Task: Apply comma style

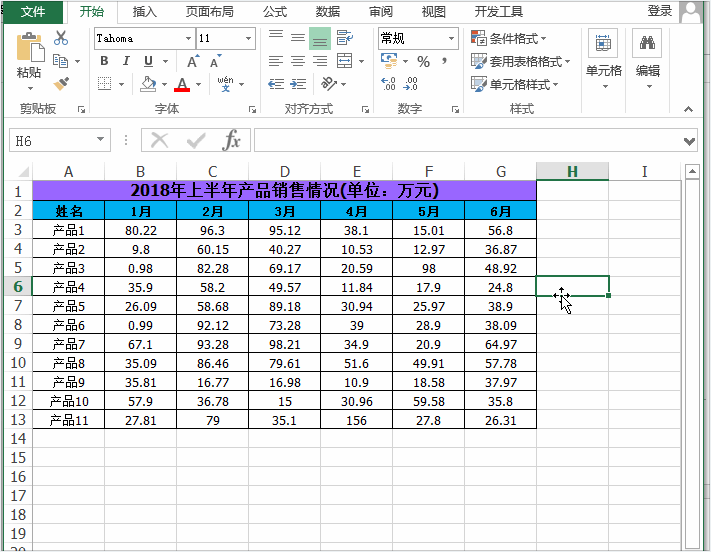Action: [x=444, y=60]
